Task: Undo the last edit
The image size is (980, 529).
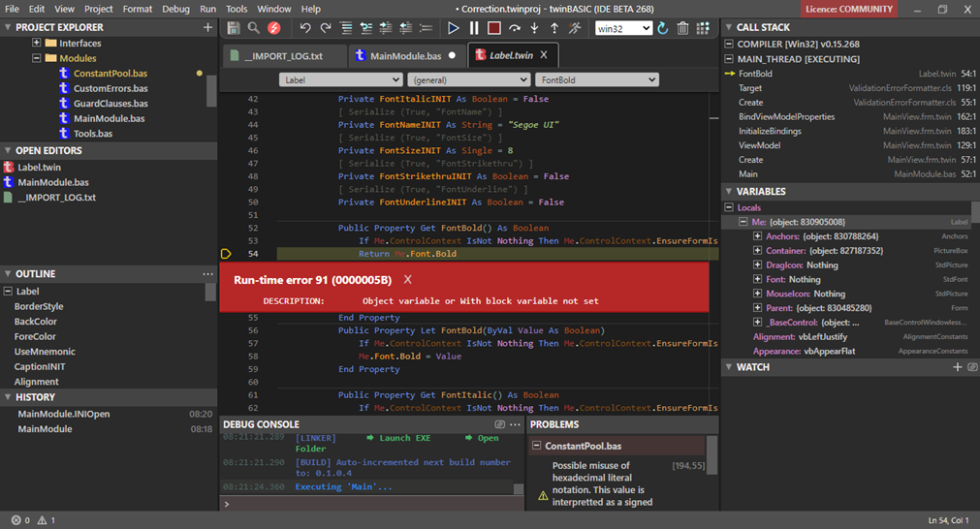Action: coord(305,28)
